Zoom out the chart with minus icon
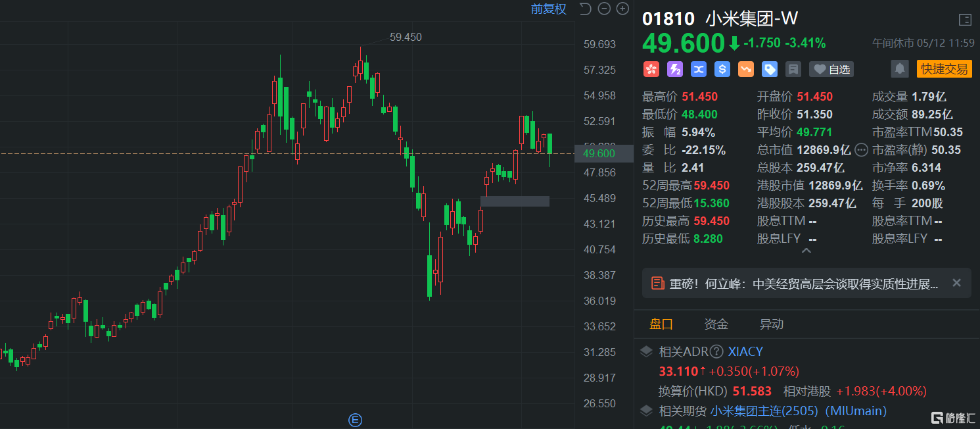This screenshot has height=429, width=980. tap(604, 9)
